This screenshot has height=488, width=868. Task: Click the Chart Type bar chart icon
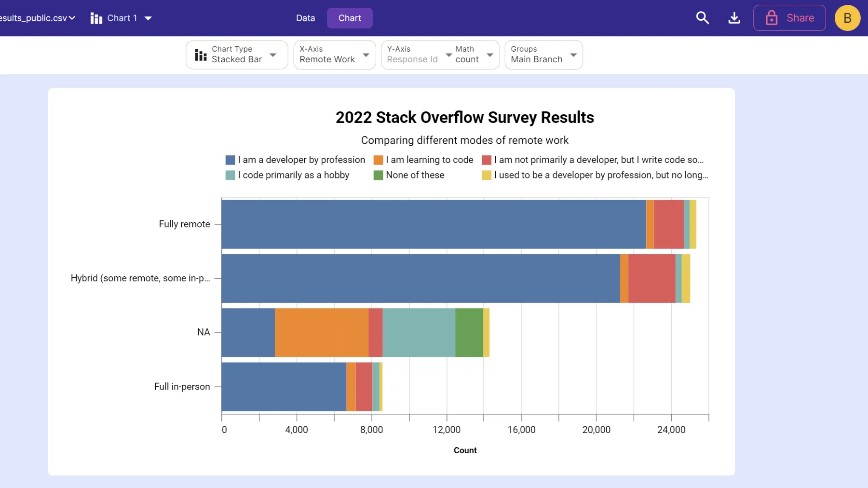pos(200,54)
